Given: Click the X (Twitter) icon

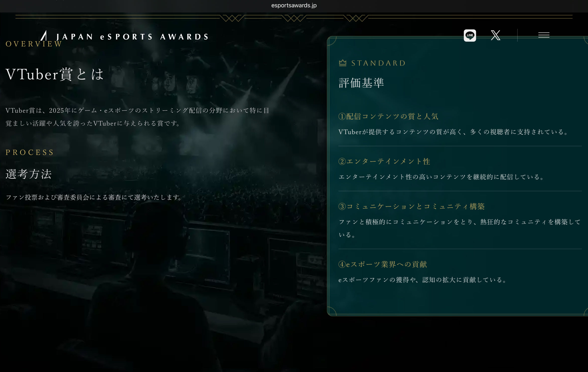Looking at the screenshot, I should tap(495, 35).
